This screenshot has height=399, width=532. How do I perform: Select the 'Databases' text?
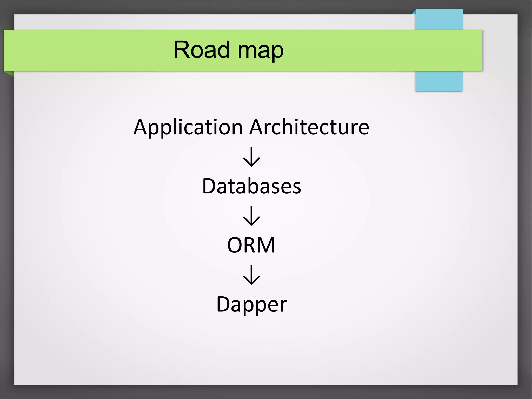coord(251,186)
